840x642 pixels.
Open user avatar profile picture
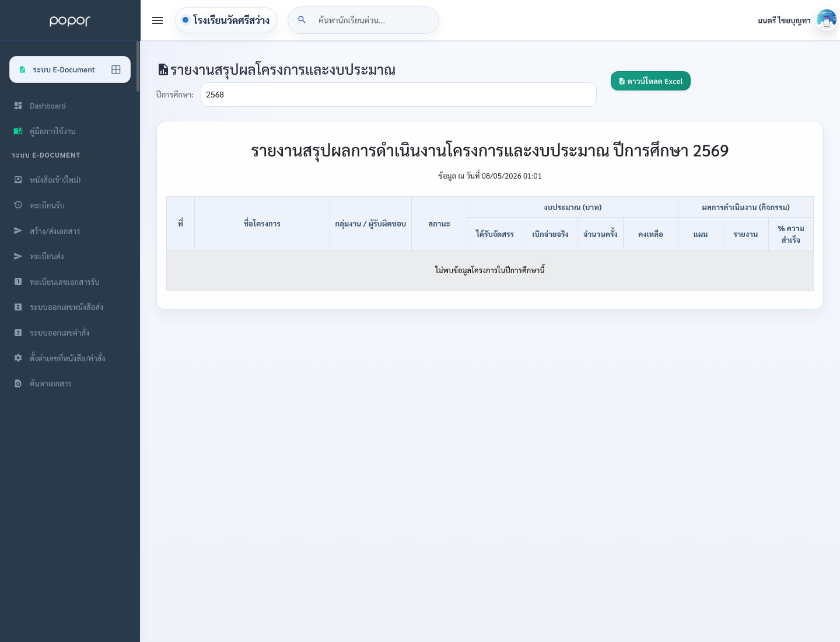[826, 20]
